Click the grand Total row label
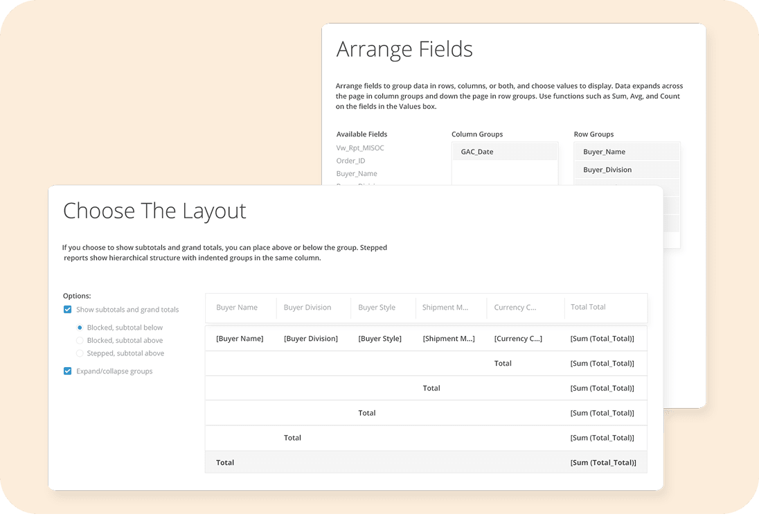 (x=225, y=463)
